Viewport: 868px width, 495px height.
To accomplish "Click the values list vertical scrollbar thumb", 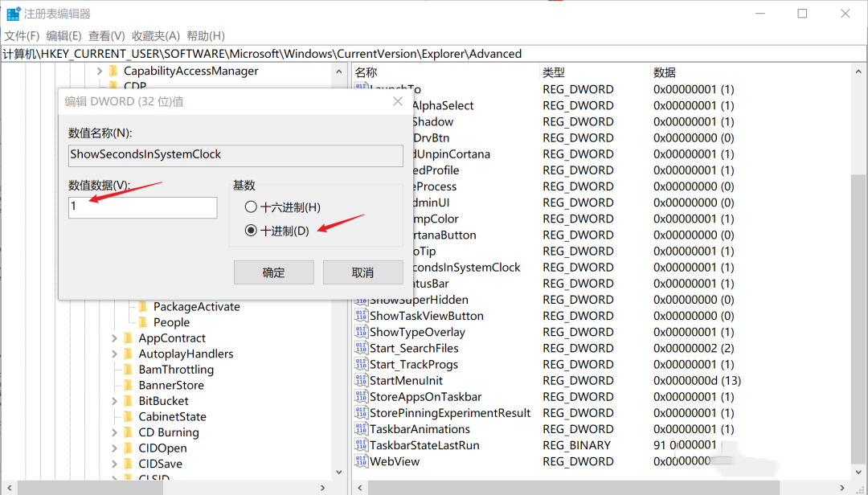I will tap(858, 319).
